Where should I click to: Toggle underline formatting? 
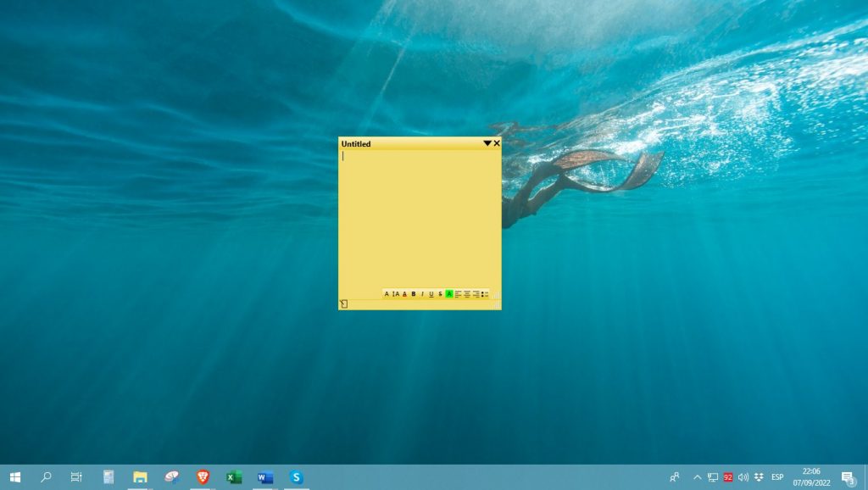(x=431, y=293)
